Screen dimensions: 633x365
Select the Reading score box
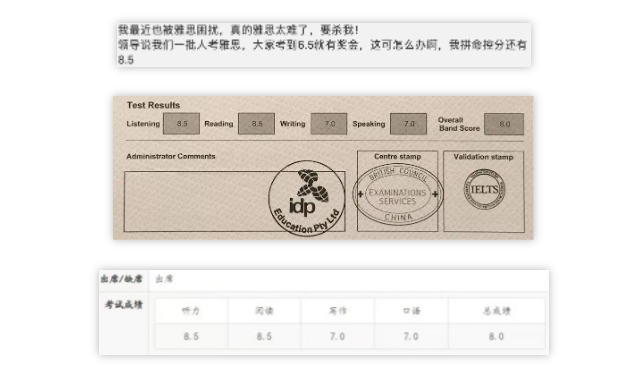256,124
